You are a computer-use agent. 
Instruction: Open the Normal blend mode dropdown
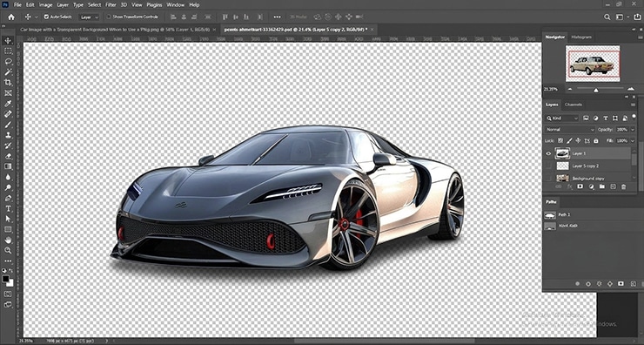point(570,130)
